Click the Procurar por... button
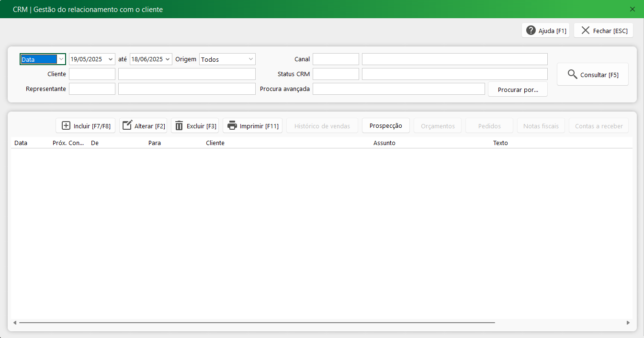The image size is (644, 338). [518, 90]
